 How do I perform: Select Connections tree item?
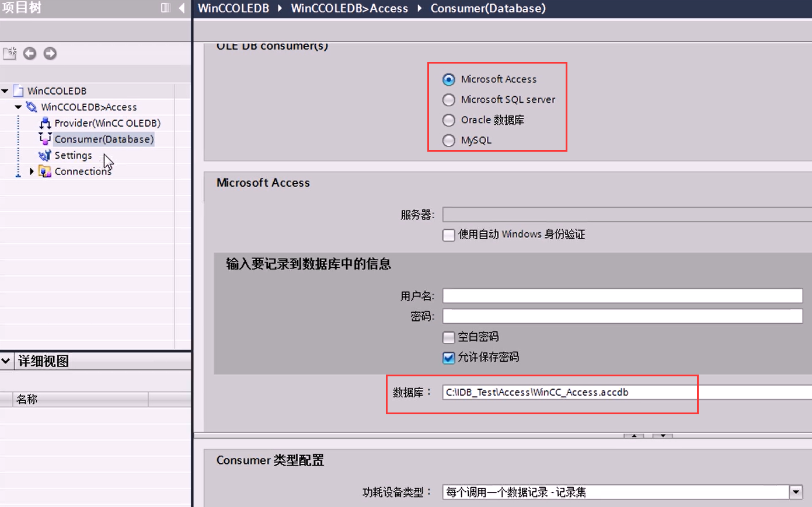point(83,172)
